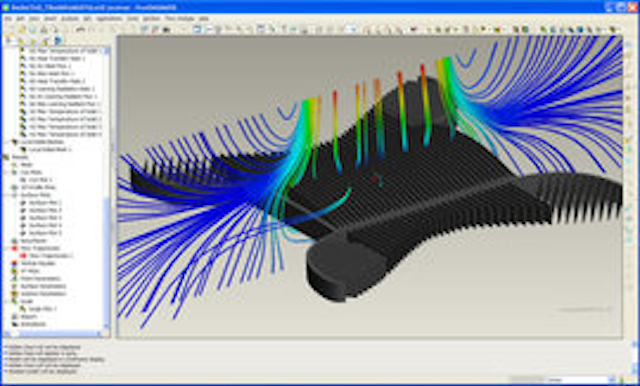The height and width of the screenshot is (386, 640).
Task: Select Surface Plot 3 in tree
Action: (x=45, y=218)
